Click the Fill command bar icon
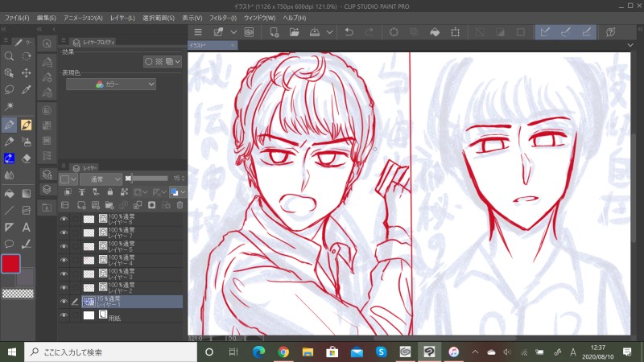Viewport: 644px width, 362px height. tap(435, 32)
